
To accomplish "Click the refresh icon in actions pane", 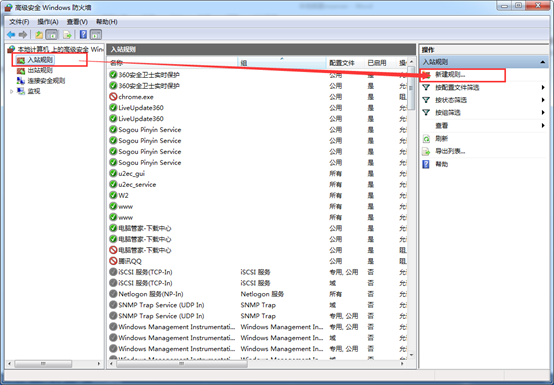I will click(426, 139).
